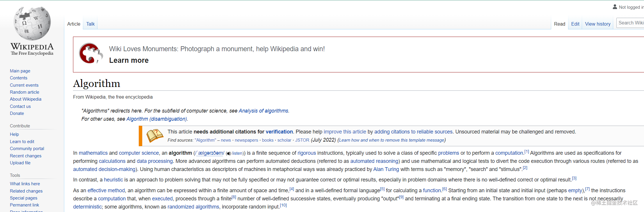Click the Learn more banner link

click(x=129, y=60)
